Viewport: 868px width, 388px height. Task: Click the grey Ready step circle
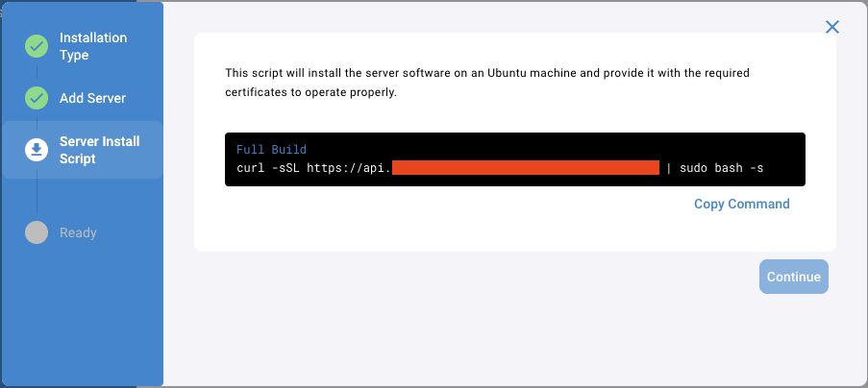tap(37, 232)
